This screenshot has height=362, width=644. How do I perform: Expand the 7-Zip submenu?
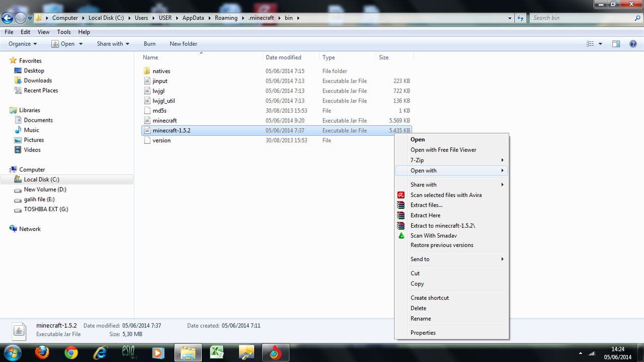point(502,160)
